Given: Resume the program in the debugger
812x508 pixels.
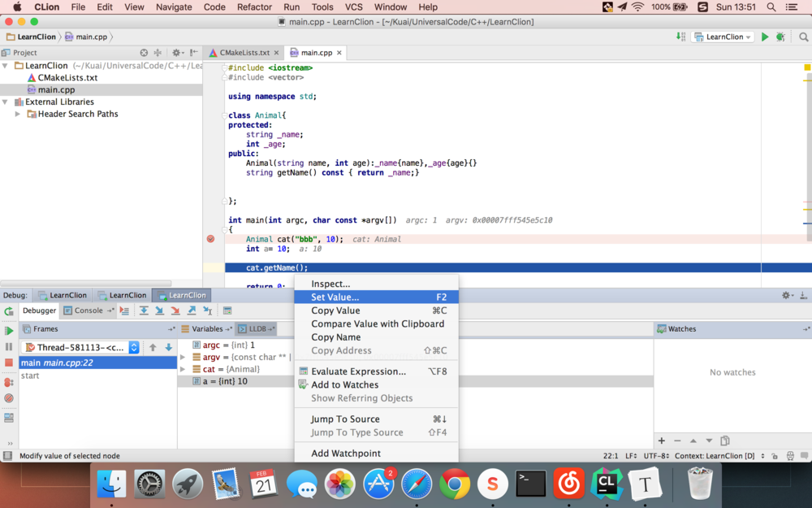Looking at the screenshot, I should [x=9, y=331].
